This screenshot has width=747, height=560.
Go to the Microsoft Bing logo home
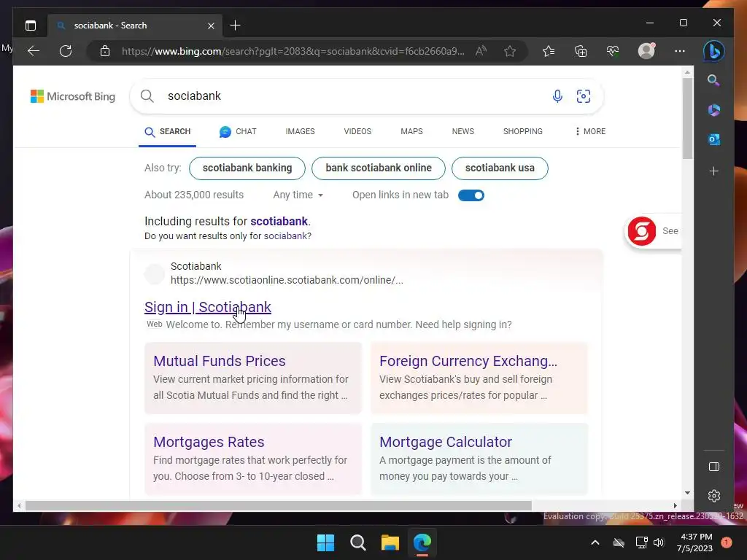[73, 96]
